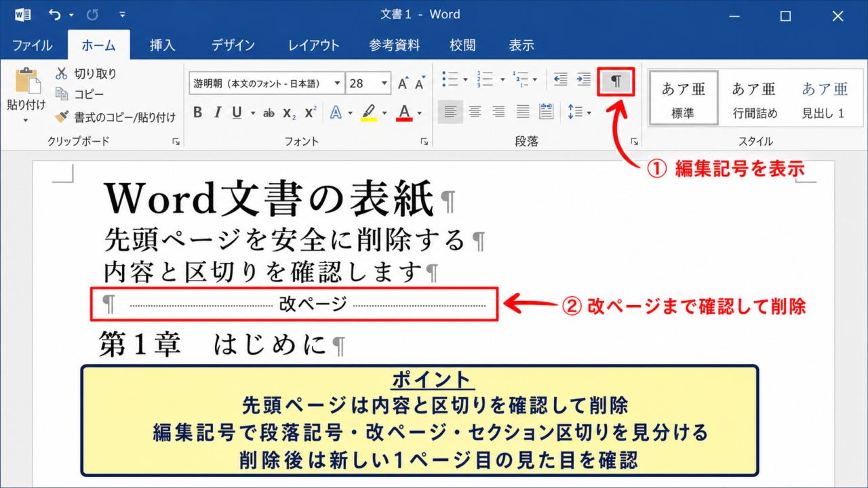868x488 pixels.
Task: Click the 改ページ page break line
Action: click(x=294, y=304)
